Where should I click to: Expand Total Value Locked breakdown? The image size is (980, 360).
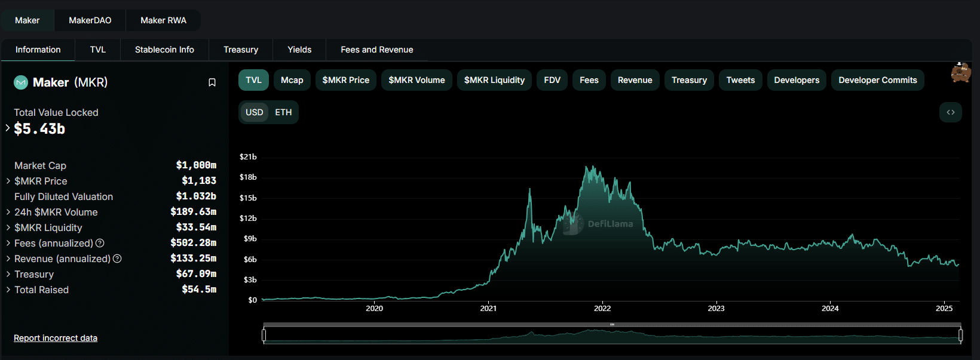pyautogui.click(x=8, y=128)
